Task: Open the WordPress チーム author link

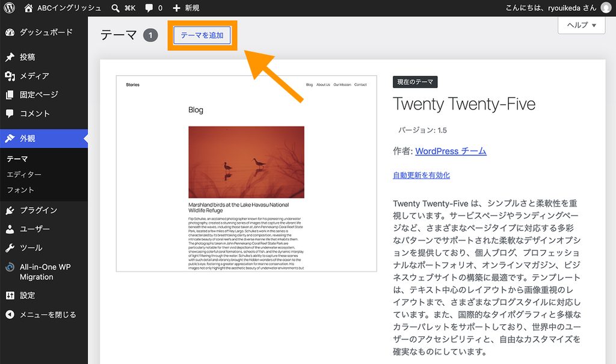Action: pos(451,152)
